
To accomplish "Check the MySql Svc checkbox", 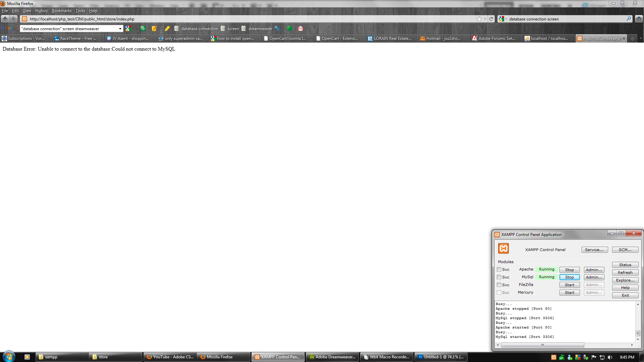I will pos(499,277).
